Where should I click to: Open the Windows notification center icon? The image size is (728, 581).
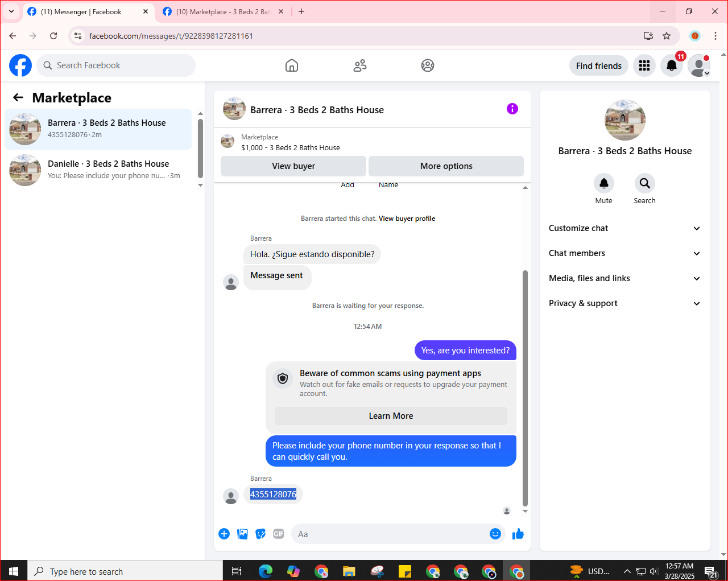click(711, 571)
